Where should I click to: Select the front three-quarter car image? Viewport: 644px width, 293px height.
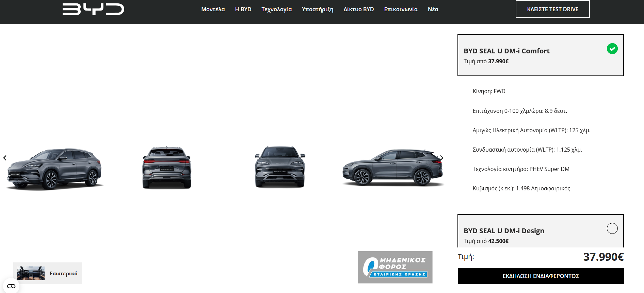point(54,169)
